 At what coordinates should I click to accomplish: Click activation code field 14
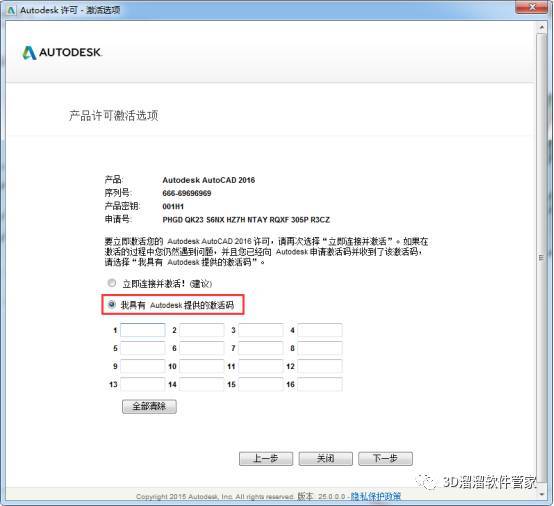pos(202,384)
